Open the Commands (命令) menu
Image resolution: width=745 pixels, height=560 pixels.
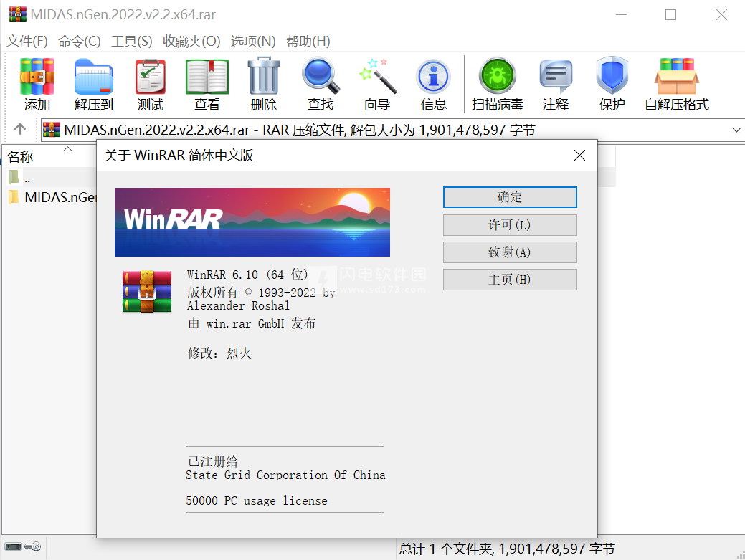(80, 42)
